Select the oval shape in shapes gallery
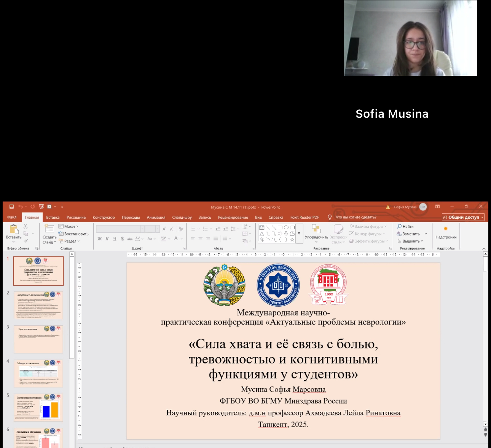The width and height of the screenshot is (491, 448). click(x=286, y=227)
